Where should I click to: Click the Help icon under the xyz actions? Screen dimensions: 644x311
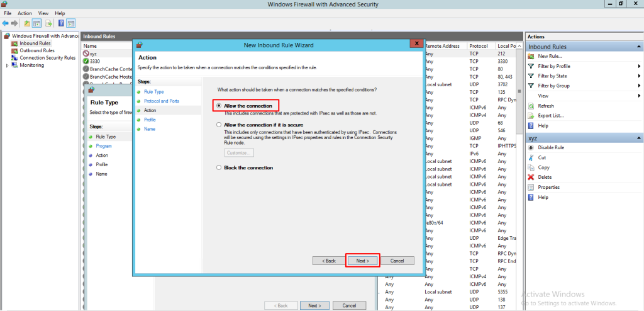531,198
